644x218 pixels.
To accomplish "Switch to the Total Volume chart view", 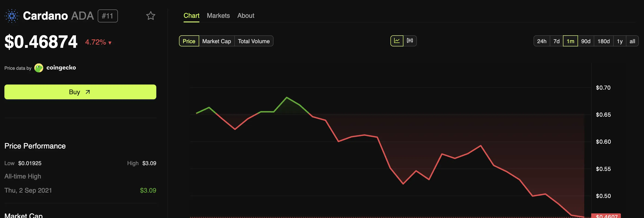I will tap(254, 41).
